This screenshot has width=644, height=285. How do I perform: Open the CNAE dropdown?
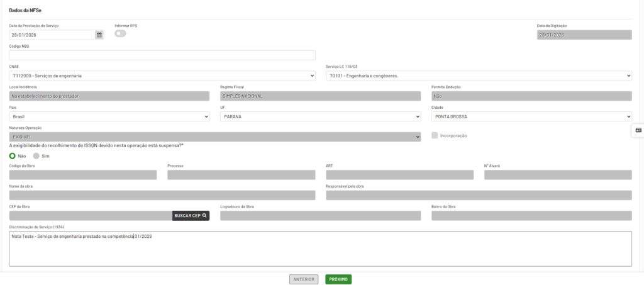[162, 76]
